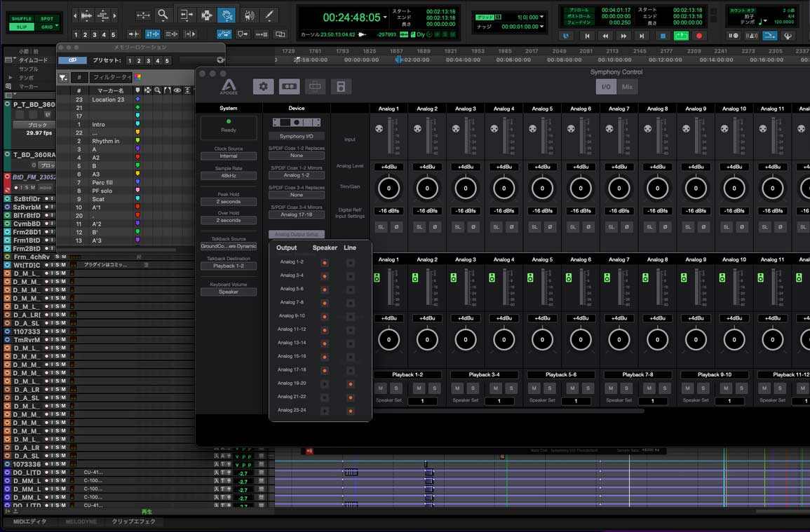Viewport: 810px width, 532px height.
Task: Open the Peak Hold 2 seconds dropdown
Action: click(229, 201)
